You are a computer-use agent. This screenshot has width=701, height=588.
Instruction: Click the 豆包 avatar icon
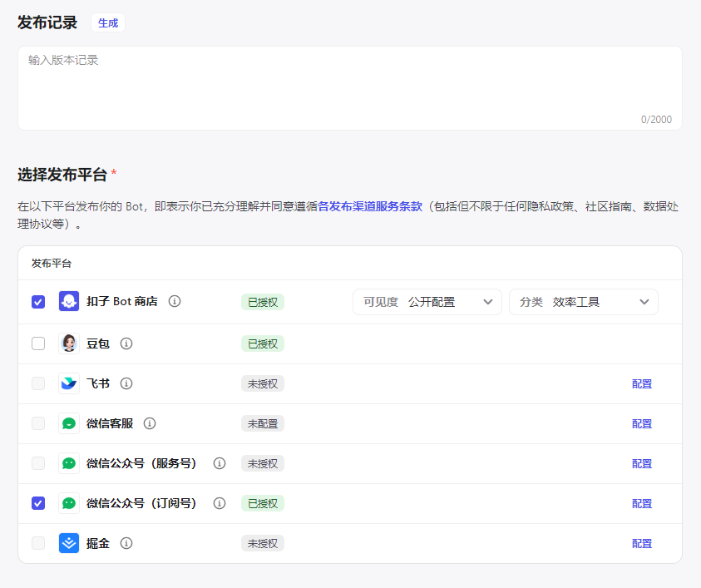[x=69, y=343]
